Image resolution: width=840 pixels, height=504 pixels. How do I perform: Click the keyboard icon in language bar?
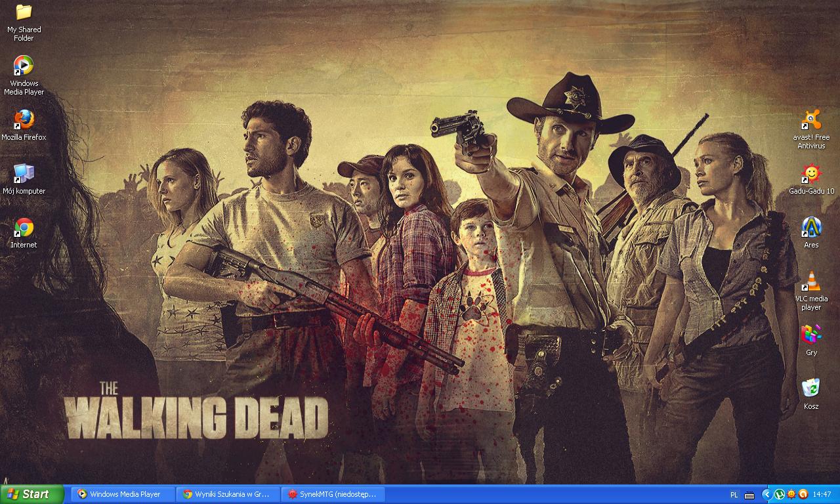click(749, 495)
